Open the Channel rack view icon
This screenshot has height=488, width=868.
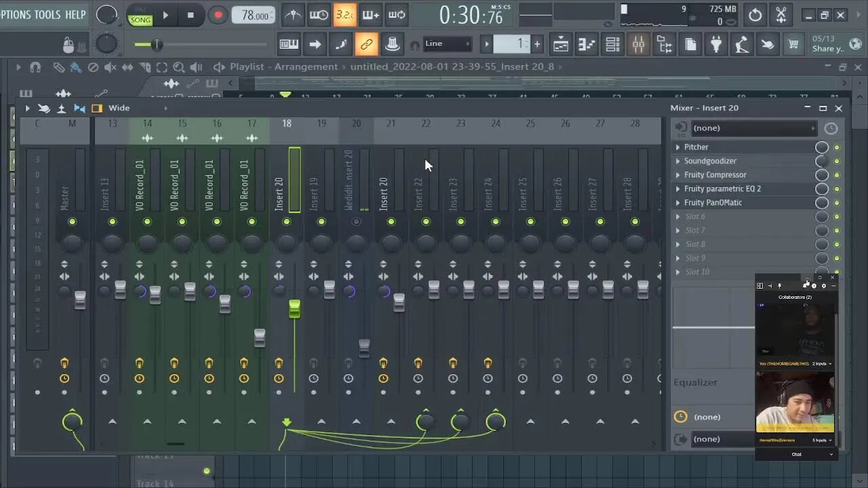click(x=612, y=45)
